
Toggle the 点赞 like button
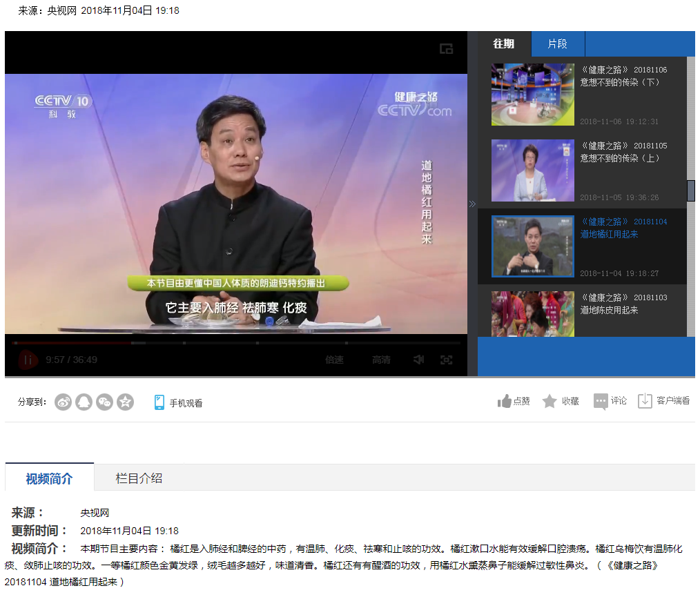513,400
